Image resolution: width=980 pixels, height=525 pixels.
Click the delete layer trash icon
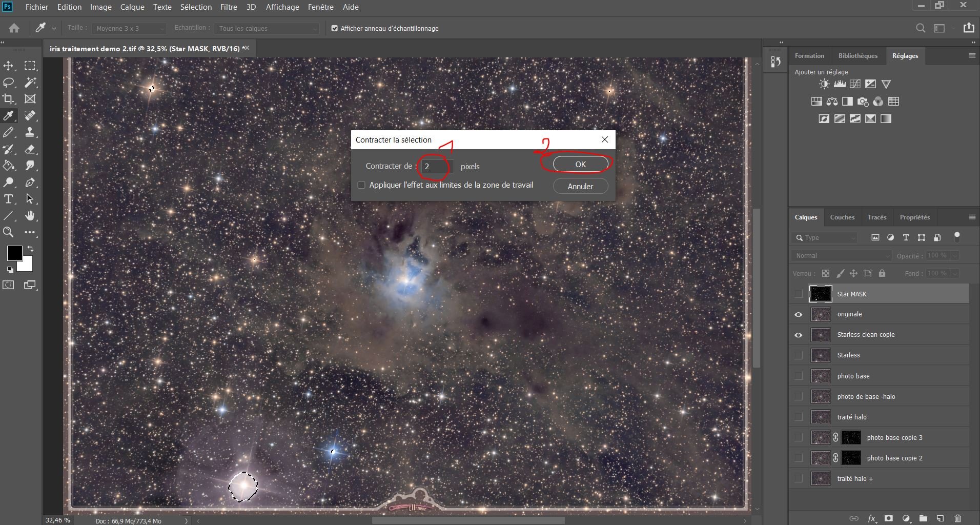click(957, 518)
